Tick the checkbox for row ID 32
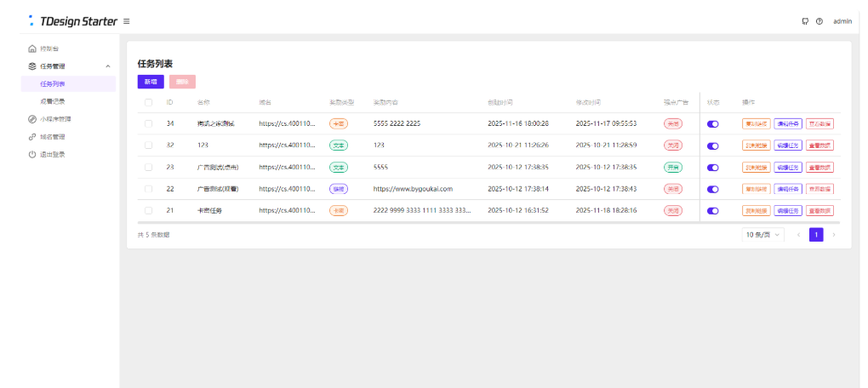Image resolution: width=868 pixels, height=388 pixels. tap(149, 145)
